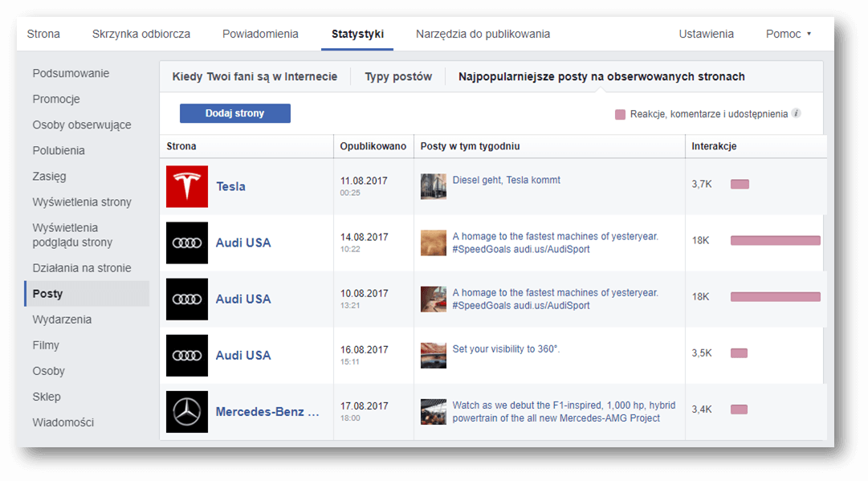Image resolution: width=868 pixels, height=481 pixels.
Task: Click the Mercedes-Benz 3,4K interaction bar
Action: (x=739, y=410)
